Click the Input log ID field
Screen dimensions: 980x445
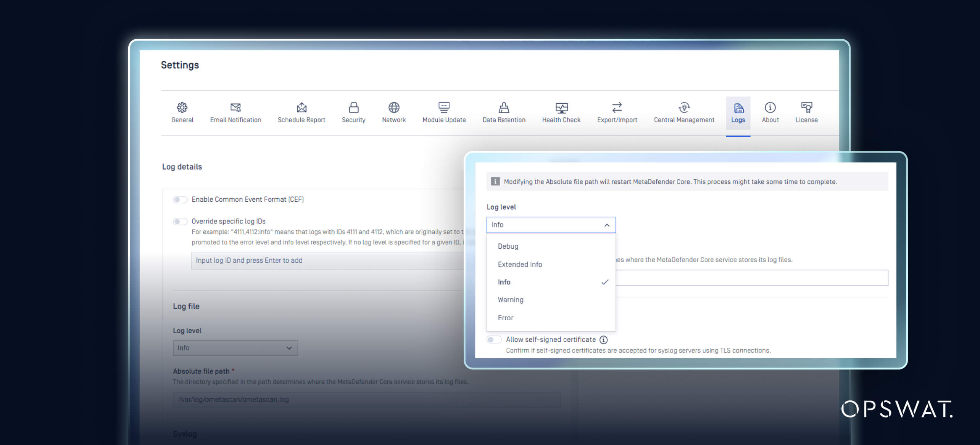(324, 260)
